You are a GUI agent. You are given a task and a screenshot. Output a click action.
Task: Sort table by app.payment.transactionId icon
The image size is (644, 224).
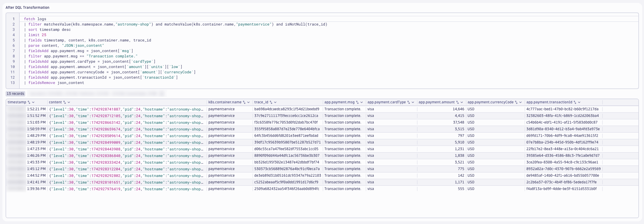[x=575, y=102]
